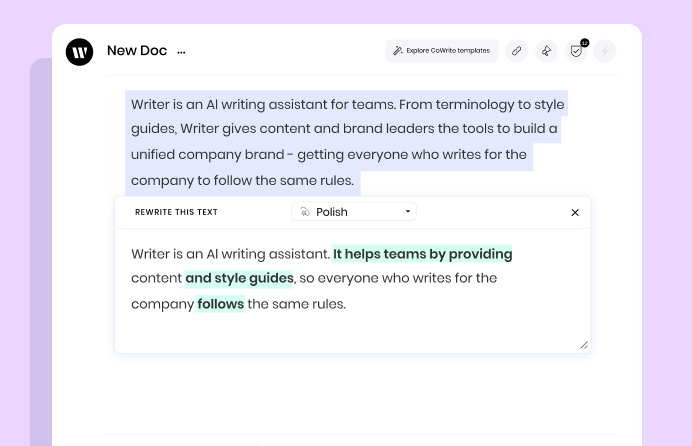The image size is (692, 446).
Task: Click highlighted word 'follows'
Action: click(x=220, y=304)
